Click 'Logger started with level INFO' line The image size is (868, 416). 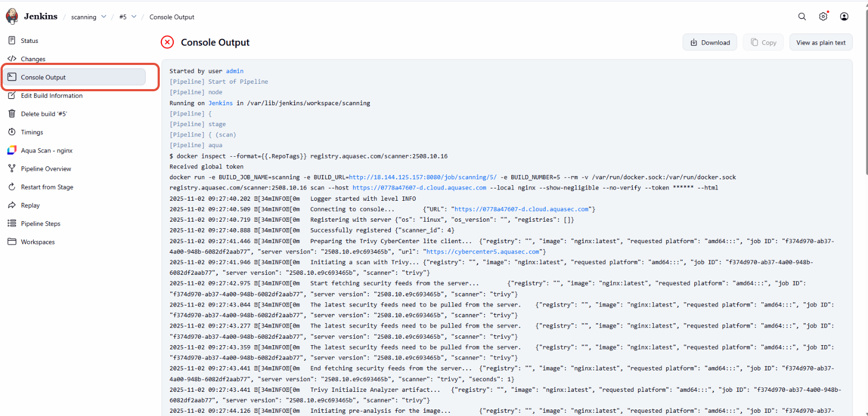293,199
